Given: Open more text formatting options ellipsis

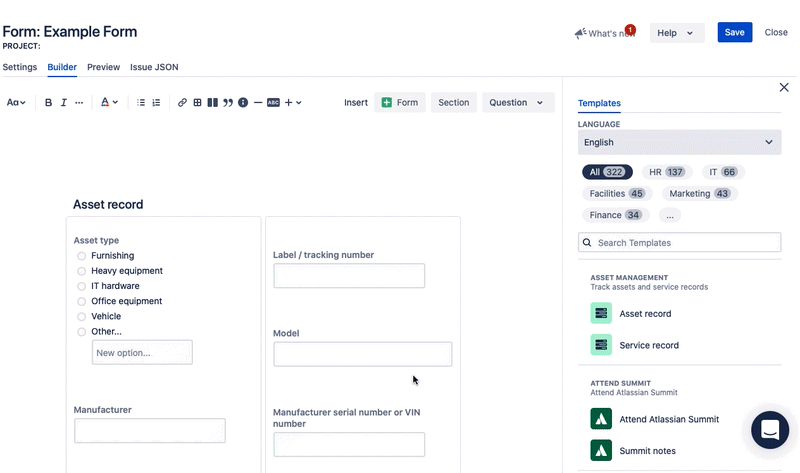Looking at the screenshot, I should click(x=79, y=103).
